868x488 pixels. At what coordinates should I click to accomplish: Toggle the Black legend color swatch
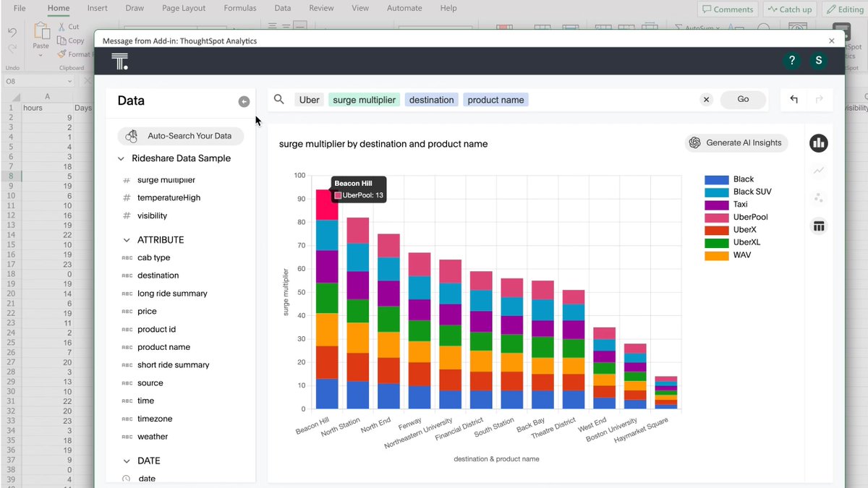coord(717,179)
